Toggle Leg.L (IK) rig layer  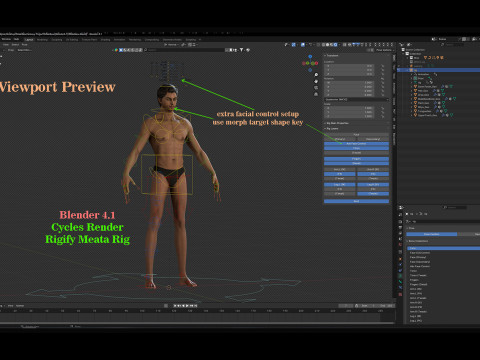point(340,185)
